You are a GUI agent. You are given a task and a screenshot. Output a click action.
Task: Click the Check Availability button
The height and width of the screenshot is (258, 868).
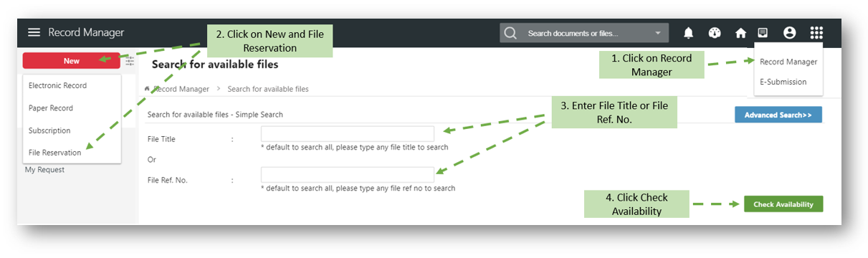(783, 204)
